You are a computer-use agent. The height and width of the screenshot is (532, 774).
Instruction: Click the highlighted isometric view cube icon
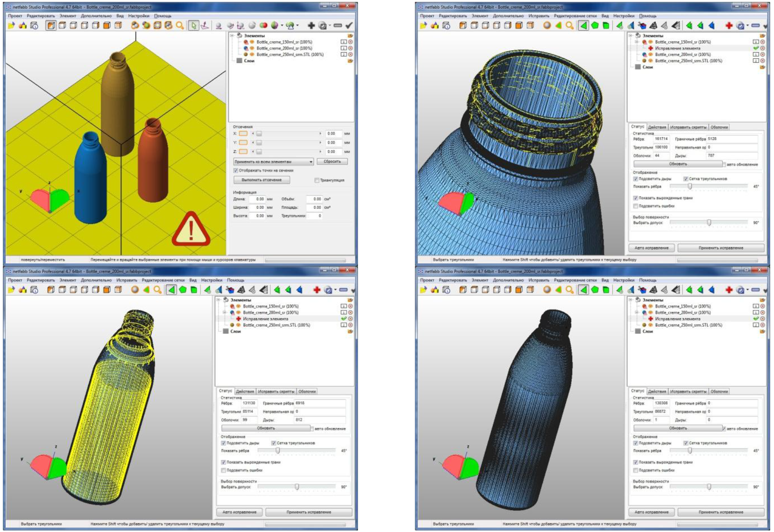(x=51, y=26)
